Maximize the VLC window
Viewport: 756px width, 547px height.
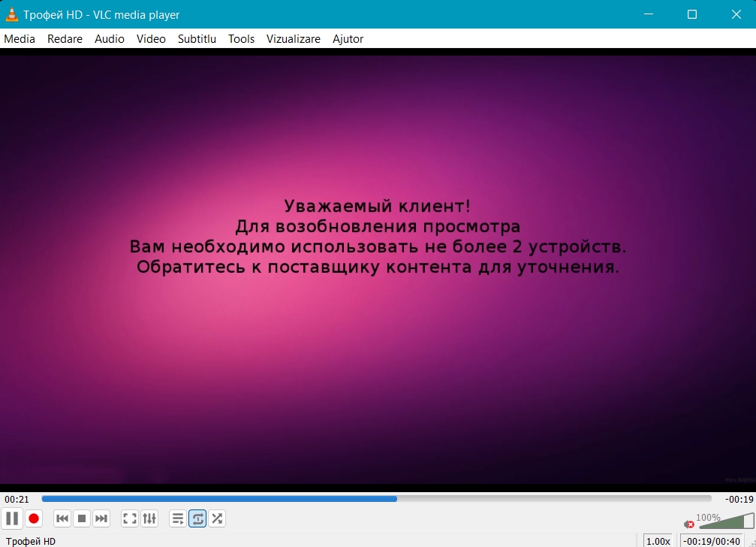[692, 14]
